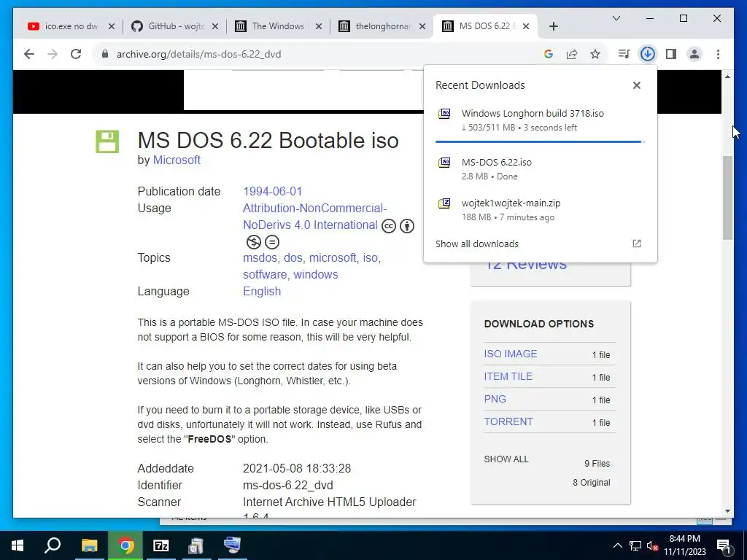
Task: Open Chrome three-dot menu
Action: click(x=718, y=54)
